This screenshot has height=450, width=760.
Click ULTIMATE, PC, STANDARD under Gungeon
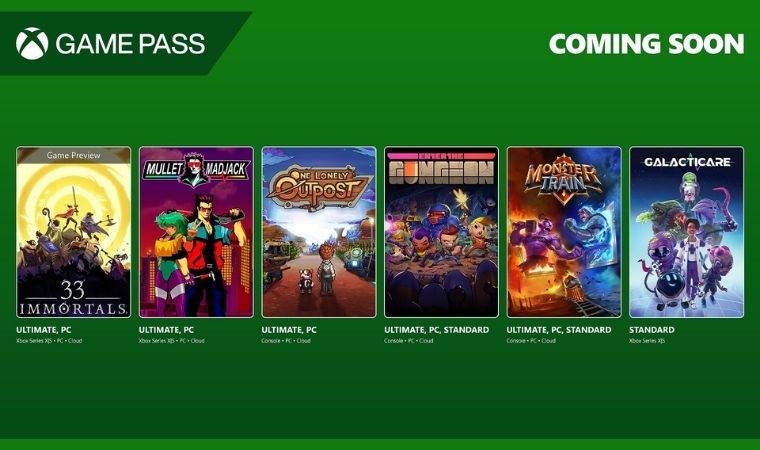tap(437, 330)
